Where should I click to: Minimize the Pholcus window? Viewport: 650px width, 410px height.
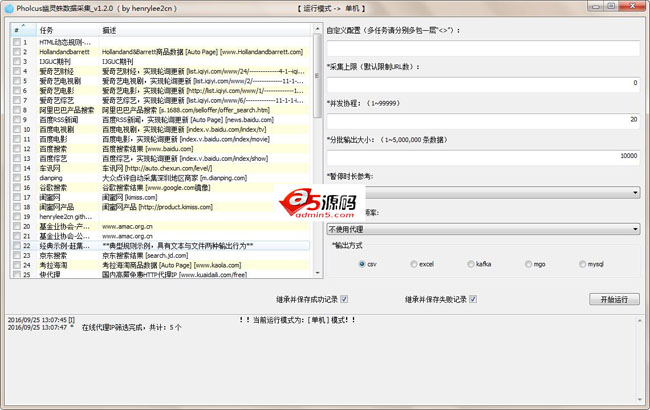tap(596, 6)
